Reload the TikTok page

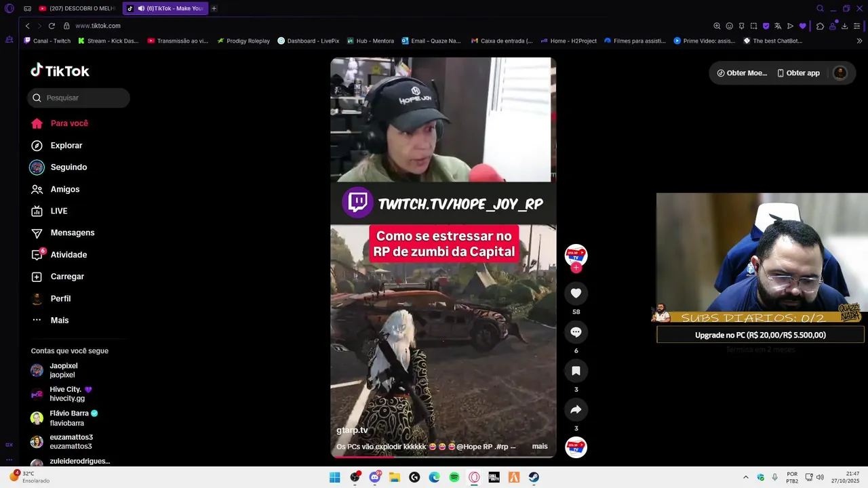pyautogui.click(x=52, y=26)
